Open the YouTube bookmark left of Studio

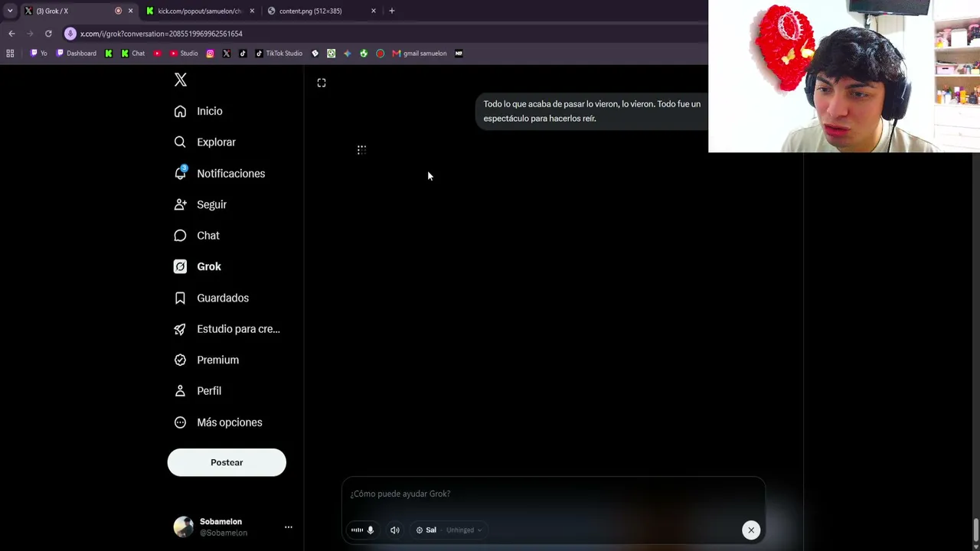coord(157,54)
